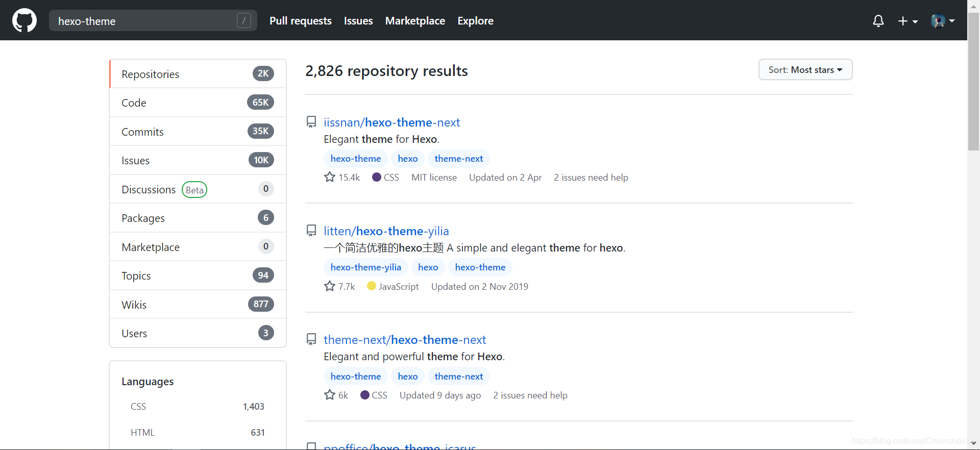980x450 pixels.
Task: Click the Updated 9 days ago text
Action: point(440,395)
